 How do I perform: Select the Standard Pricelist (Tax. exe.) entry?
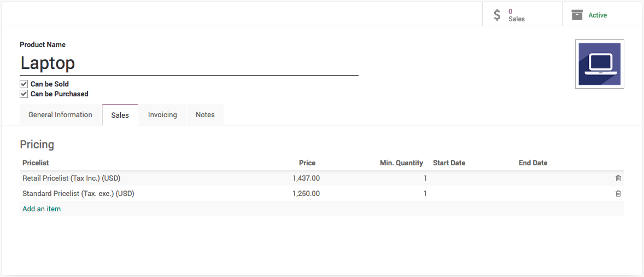[78, 193]
